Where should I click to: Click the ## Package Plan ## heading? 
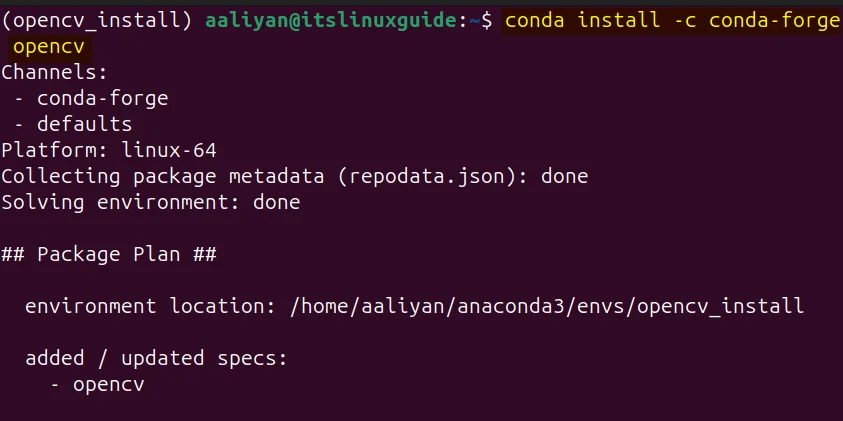[109, 254]
